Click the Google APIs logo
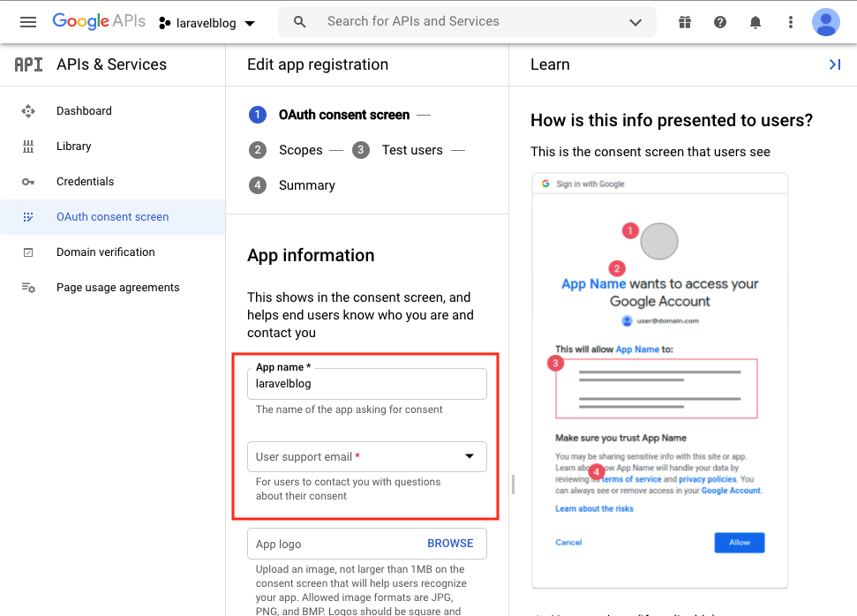857x616 pixels. [99, 21]
